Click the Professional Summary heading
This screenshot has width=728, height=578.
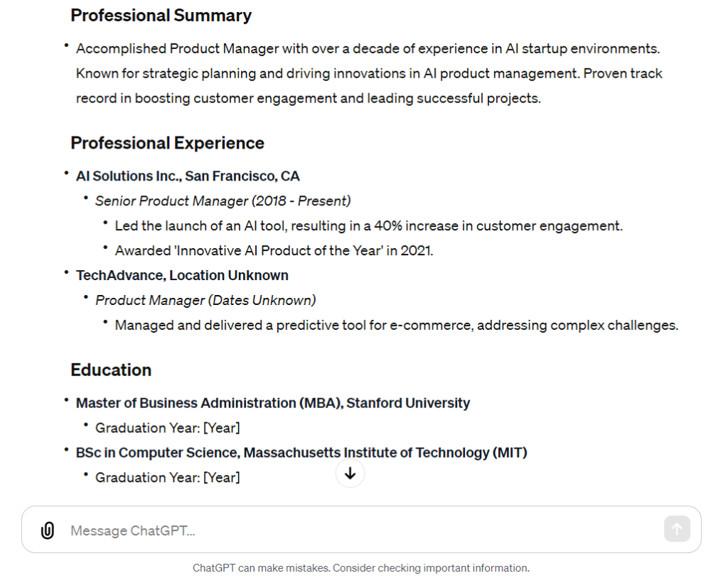coord(161,16)
